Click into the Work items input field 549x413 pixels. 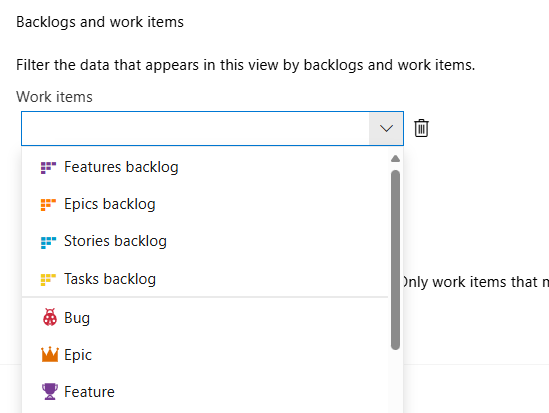click(x=195, y=128)
